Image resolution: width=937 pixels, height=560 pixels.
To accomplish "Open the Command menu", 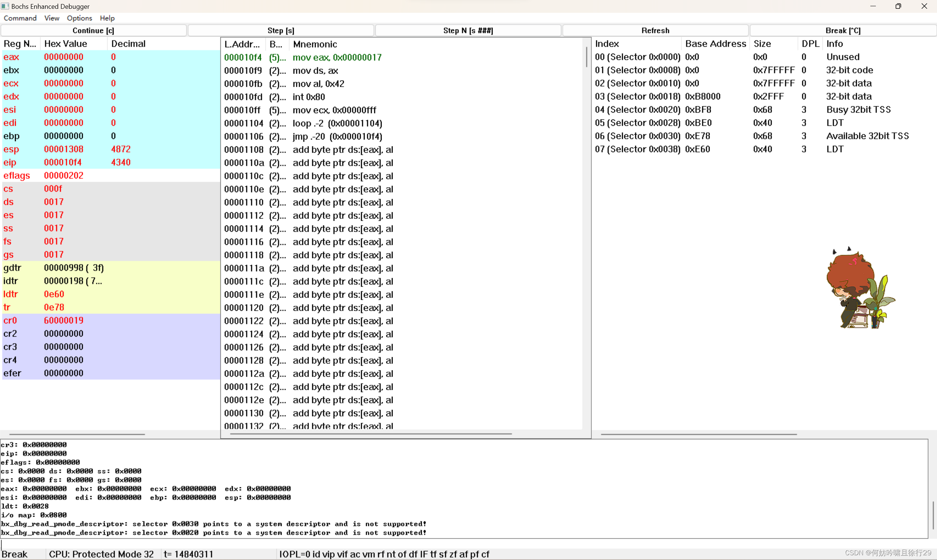I will (x=20, y=18).
